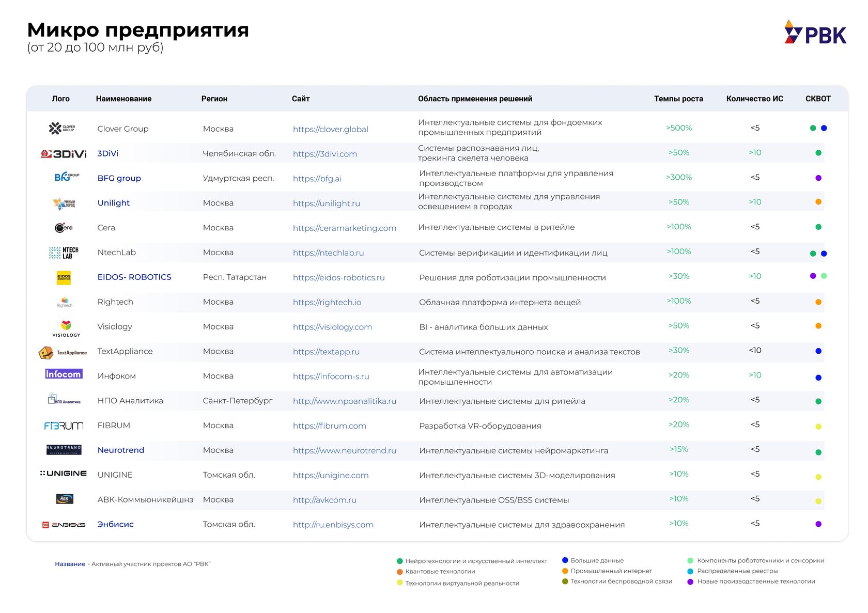Click the 3DiVi company logo
This screenshot has width=868, height=613.
pos(64,154)
